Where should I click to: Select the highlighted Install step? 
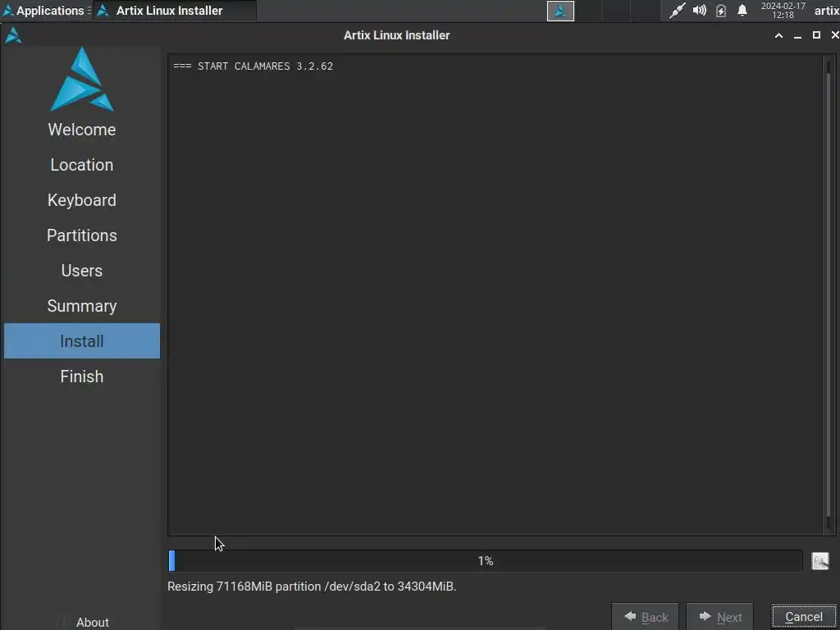(x=82, y=341)
